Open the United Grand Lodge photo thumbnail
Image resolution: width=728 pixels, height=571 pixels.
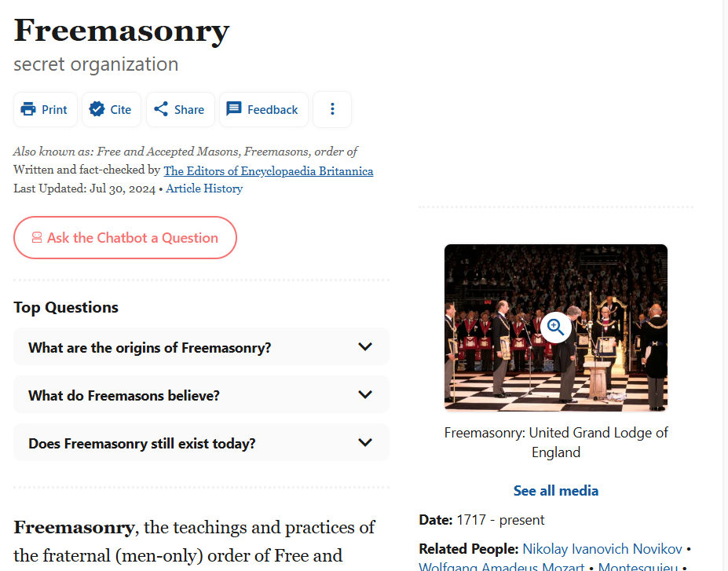click(x=556, y=328)
